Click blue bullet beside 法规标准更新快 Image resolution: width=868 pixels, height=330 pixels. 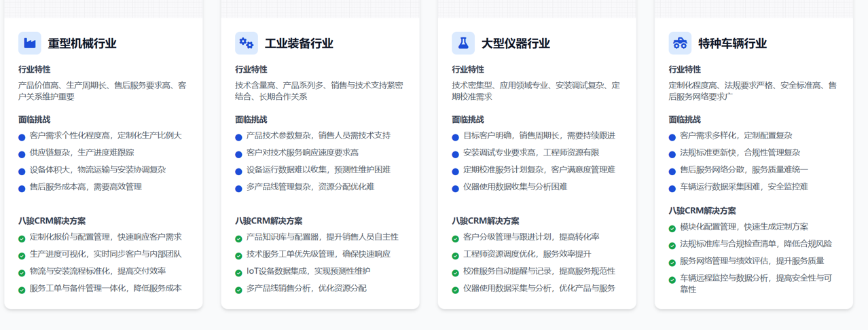pos(672,154)
